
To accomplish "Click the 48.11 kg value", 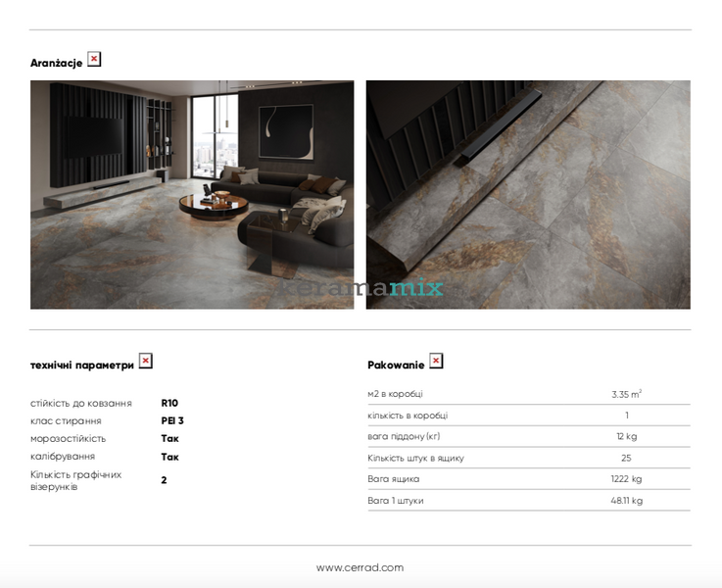I will tap(627, 501).
